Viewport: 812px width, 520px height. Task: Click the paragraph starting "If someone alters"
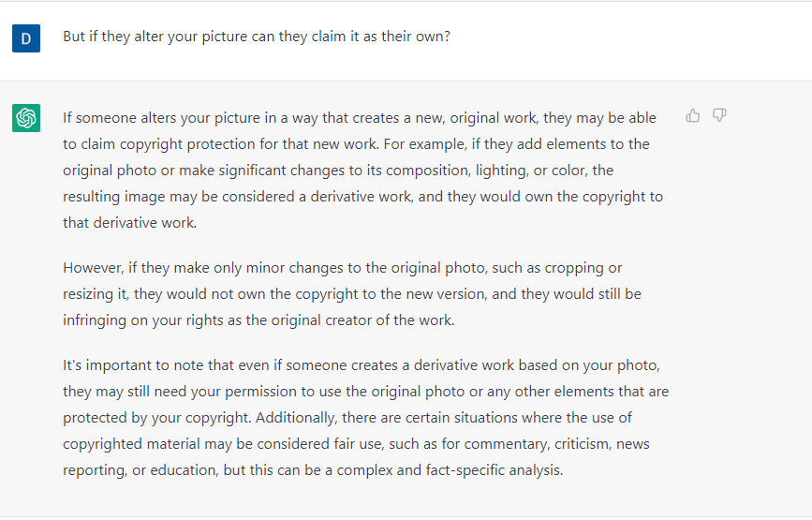click(x=364, y=171)
